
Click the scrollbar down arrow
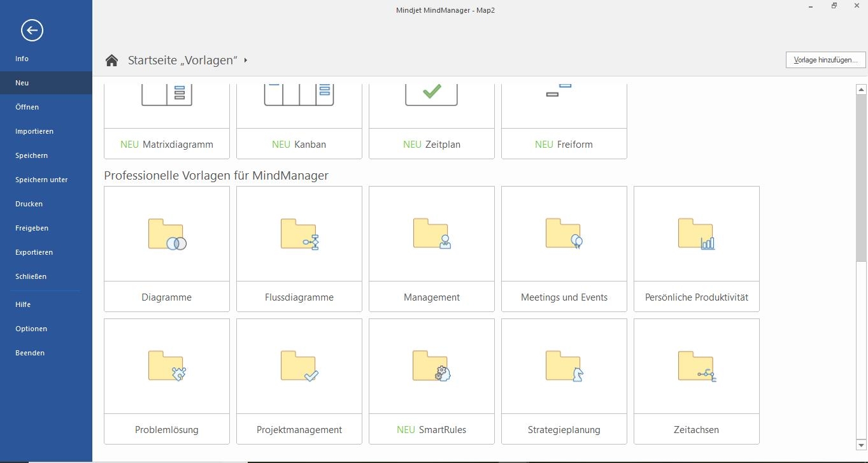[861, 445]
